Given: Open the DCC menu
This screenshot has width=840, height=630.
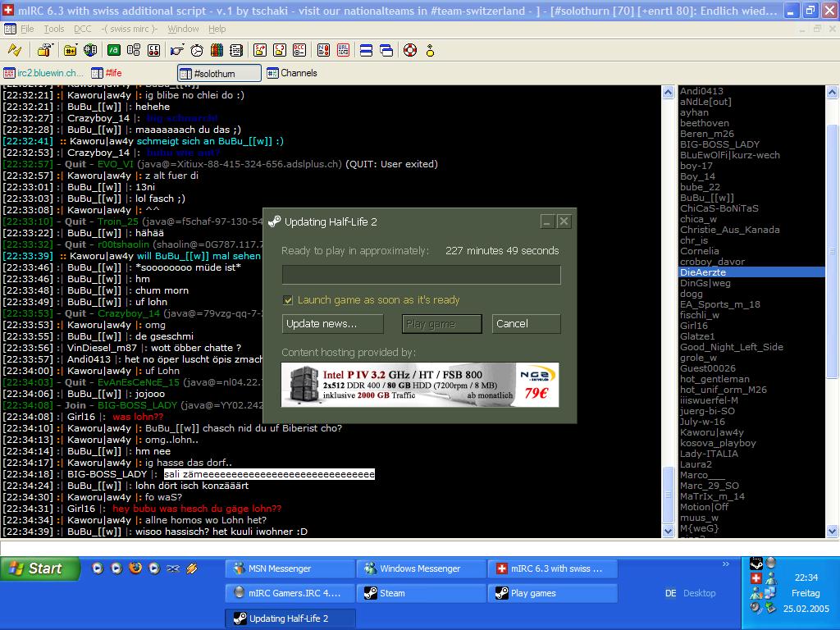Looking at the screenshot, I should [x=83, y=29].
